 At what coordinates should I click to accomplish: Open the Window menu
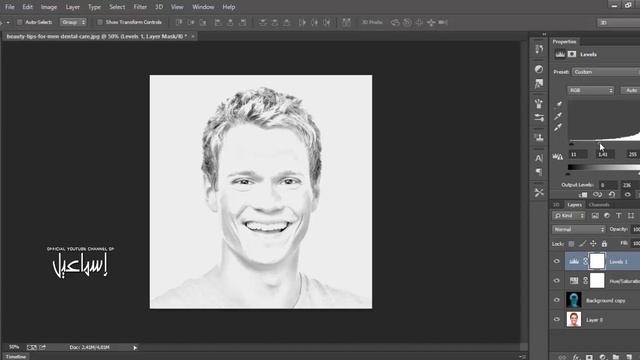click(203, 7)
